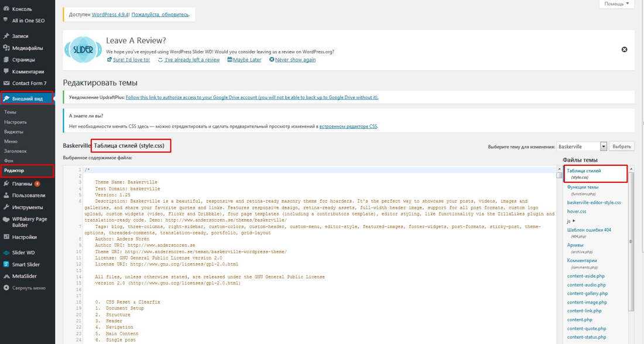Click the Пользователи user icon
This screenshot has height=344, width=644.
click(6, 195)
